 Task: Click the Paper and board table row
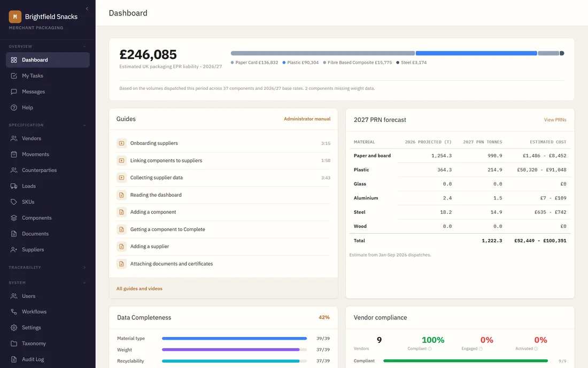460,156
